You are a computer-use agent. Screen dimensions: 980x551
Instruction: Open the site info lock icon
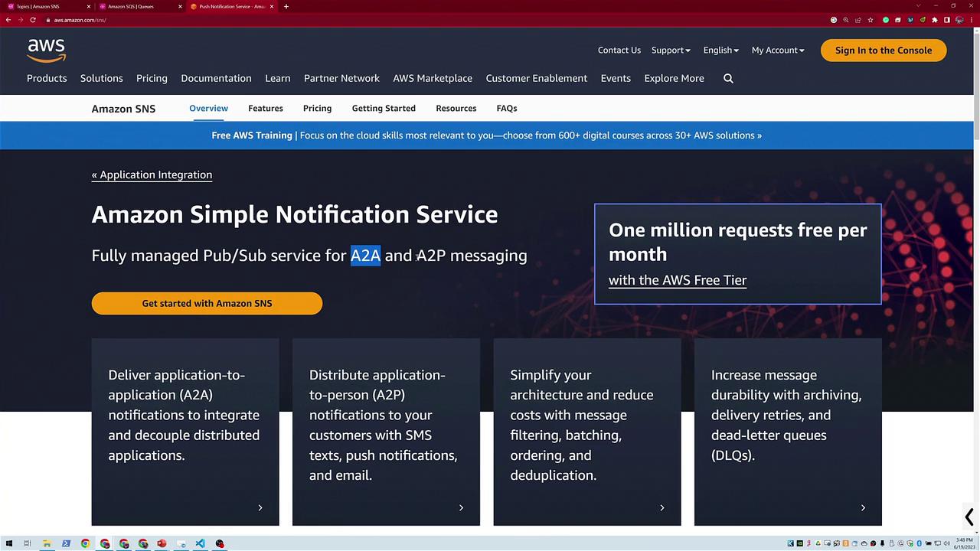pos(47,20)
